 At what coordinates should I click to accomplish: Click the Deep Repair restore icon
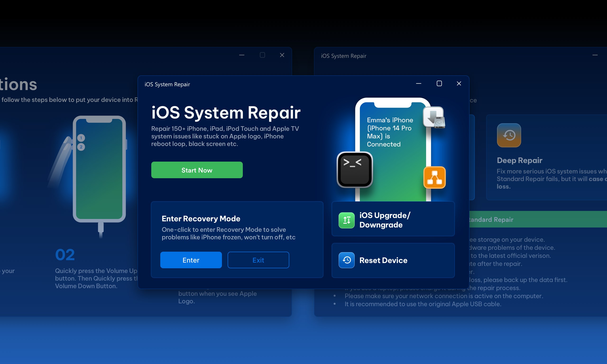(x=509, y=135)
